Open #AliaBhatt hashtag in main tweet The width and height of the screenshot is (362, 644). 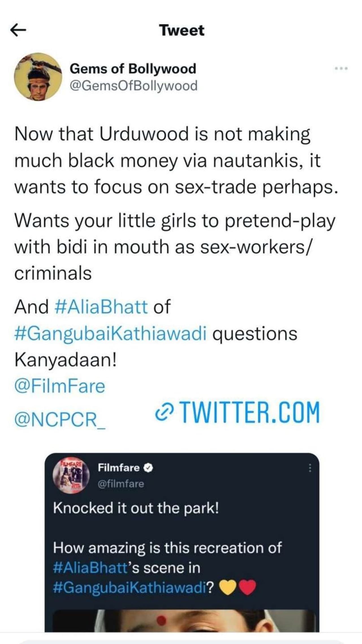click(101, 307)
